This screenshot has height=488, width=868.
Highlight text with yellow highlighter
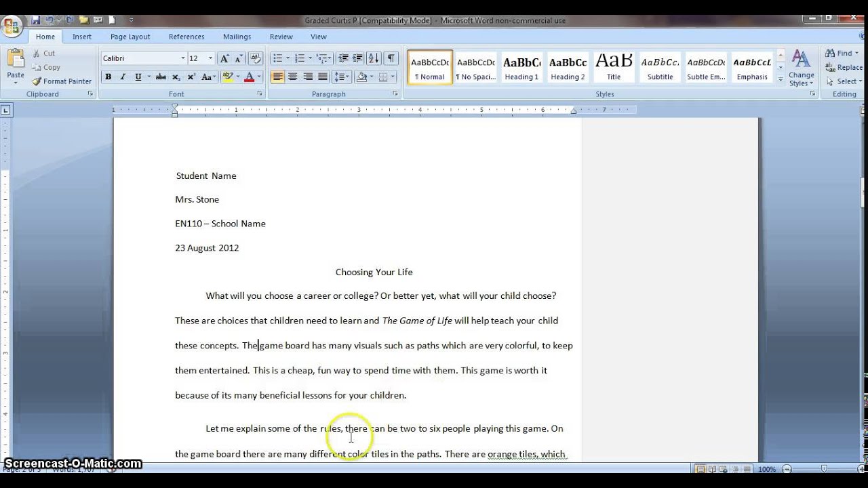click(x=228, y=77)
